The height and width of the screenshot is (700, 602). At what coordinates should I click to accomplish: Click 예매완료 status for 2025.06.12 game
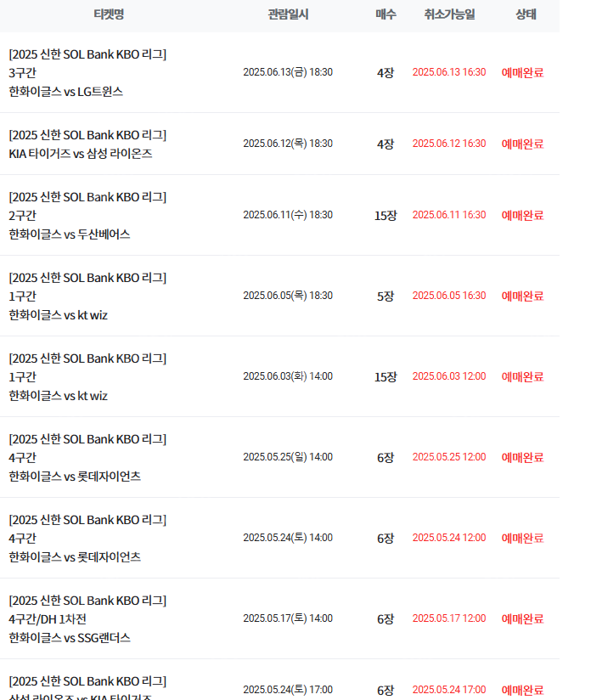tap(522, 144)
